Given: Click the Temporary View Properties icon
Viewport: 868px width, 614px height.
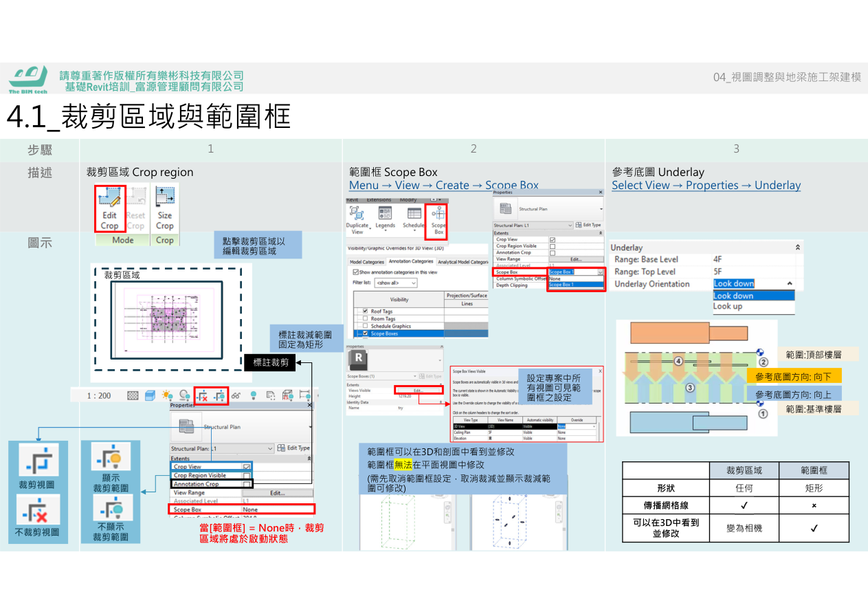Looking at the screenshot, I should (271, 395).
